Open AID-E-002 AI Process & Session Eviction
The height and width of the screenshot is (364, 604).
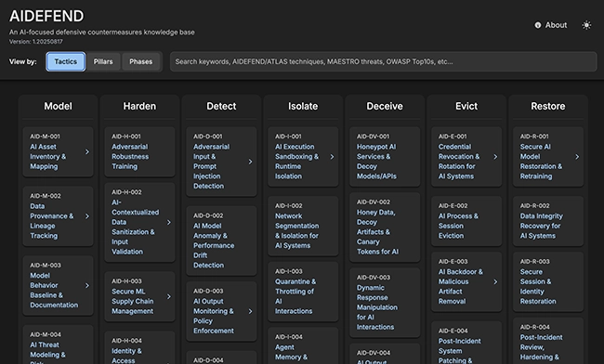tap(466, 221)
